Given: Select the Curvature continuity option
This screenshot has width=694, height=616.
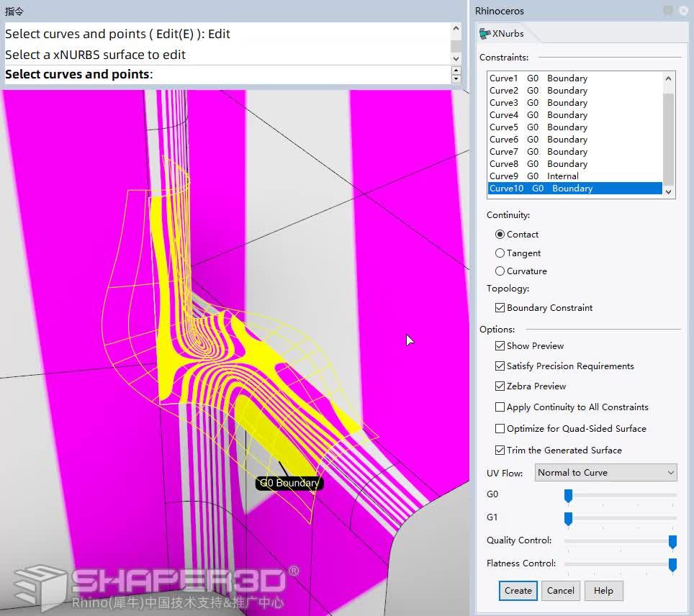Looking at the screenshot, I should click(x=500, y=271).
